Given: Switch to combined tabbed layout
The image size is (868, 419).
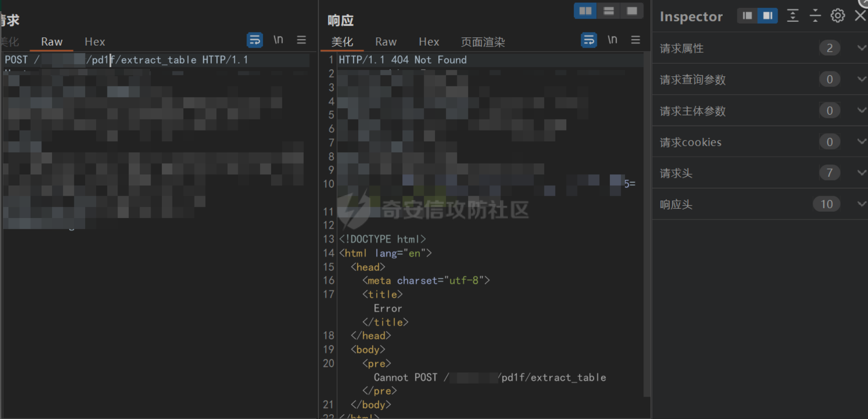Looking at the screenshot, I should 632,11.
